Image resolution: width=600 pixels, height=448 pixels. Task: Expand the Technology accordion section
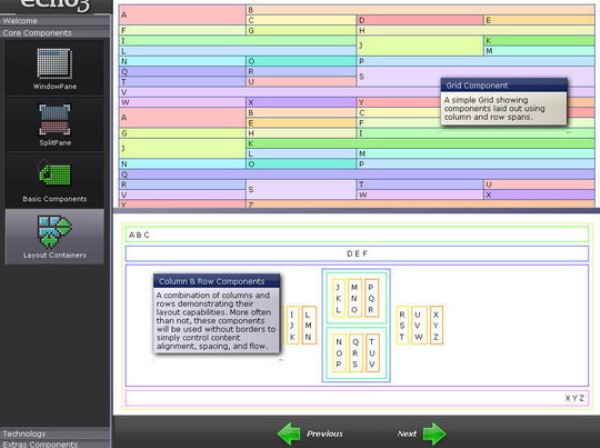[x=55, y=434]
